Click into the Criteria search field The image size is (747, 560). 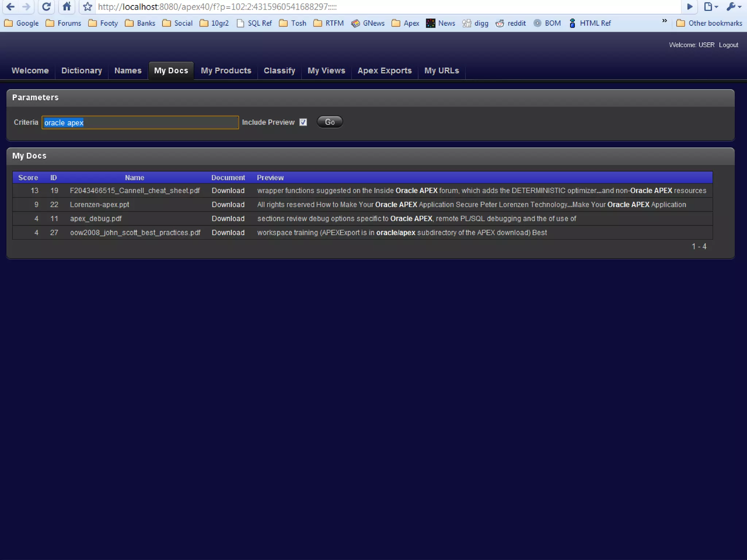coord(140,122)
